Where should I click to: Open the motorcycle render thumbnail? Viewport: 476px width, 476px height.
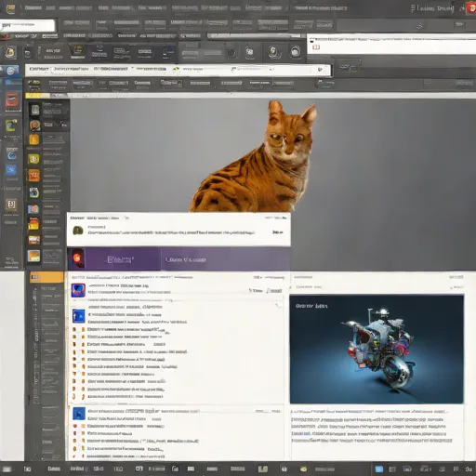point(377,350)
